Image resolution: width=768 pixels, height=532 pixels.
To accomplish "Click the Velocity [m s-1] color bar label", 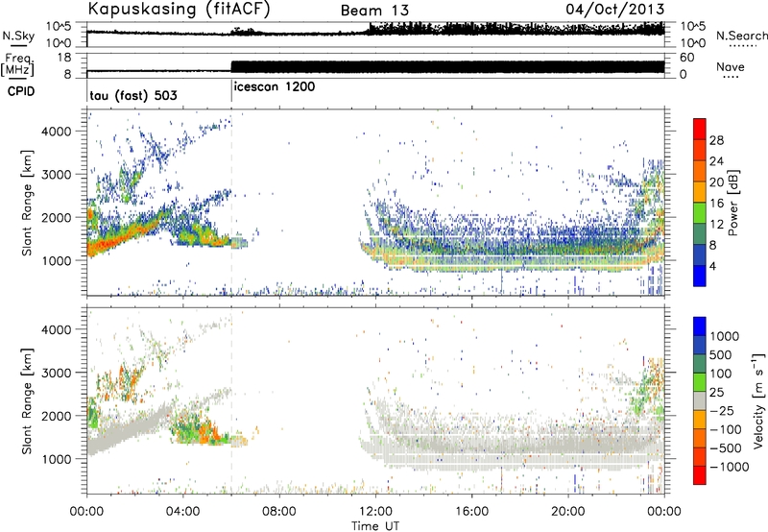I will pos(758,400).
